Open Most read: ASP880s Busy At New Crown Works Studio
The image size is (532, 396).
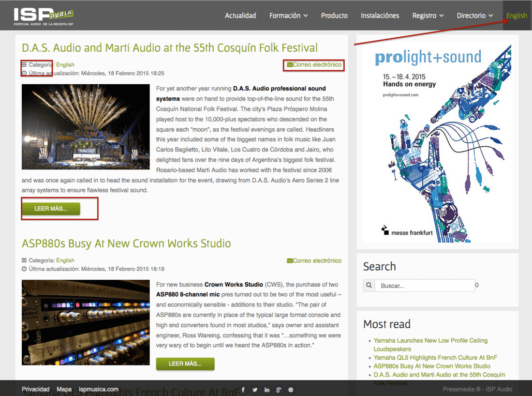[432, 366]
